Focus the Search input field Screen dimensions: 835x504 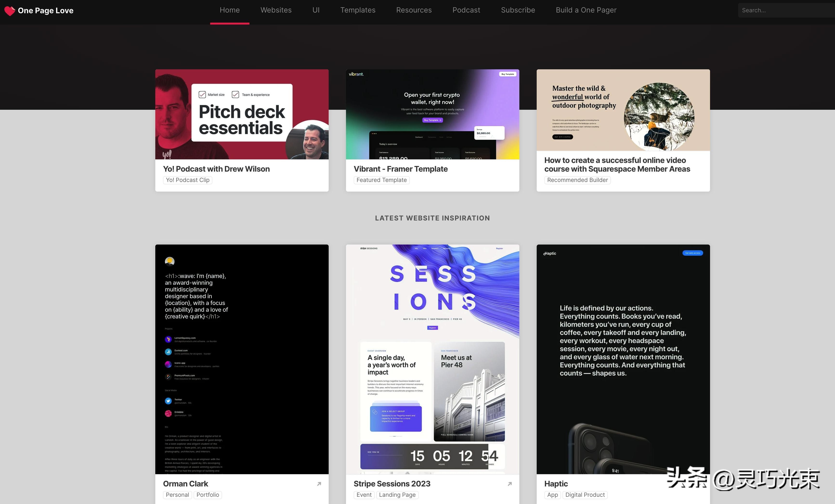pyautogui.click(x=786, y=10)
